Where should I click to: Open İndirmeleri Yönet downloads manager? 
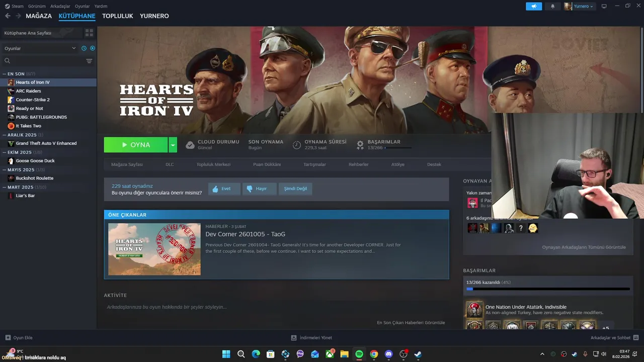311,338
